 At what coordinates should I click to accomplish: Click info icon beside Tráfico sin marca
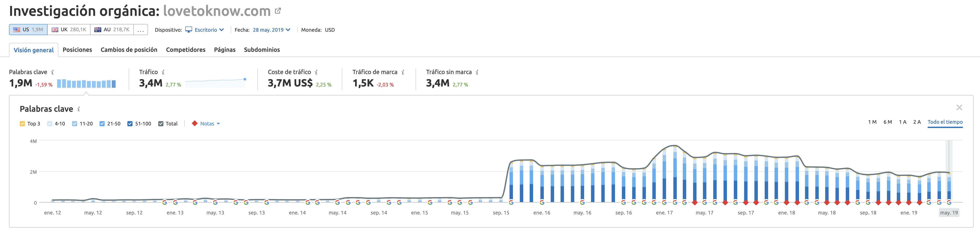click(x=477, y=72)
